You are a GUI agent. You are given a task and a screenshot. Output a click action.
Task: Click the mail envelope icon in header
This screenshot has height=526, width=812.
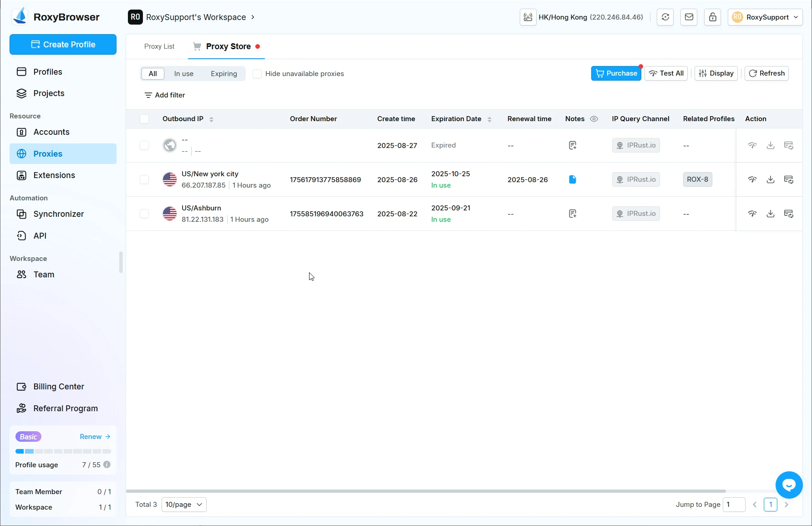click(689, 17)
